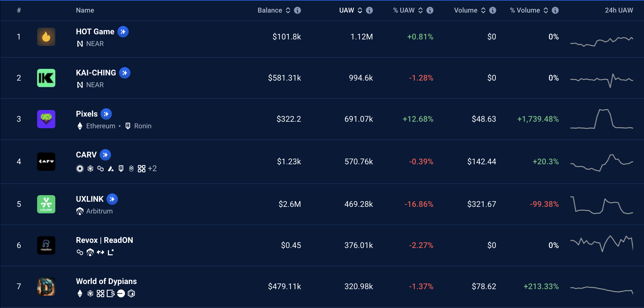Click the Ethereum diamond icon under World of Dypians
This screenshot has height=308, width=644.
80,293
